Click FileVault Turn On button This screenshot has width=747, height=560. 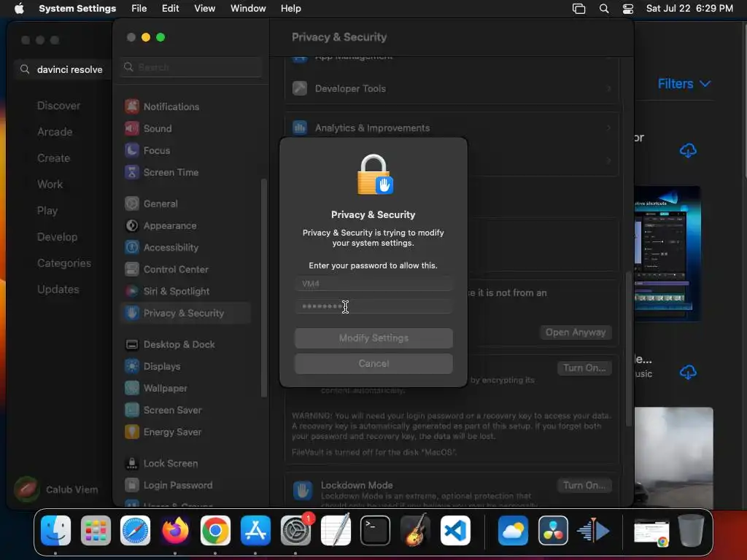pos(584,367)
